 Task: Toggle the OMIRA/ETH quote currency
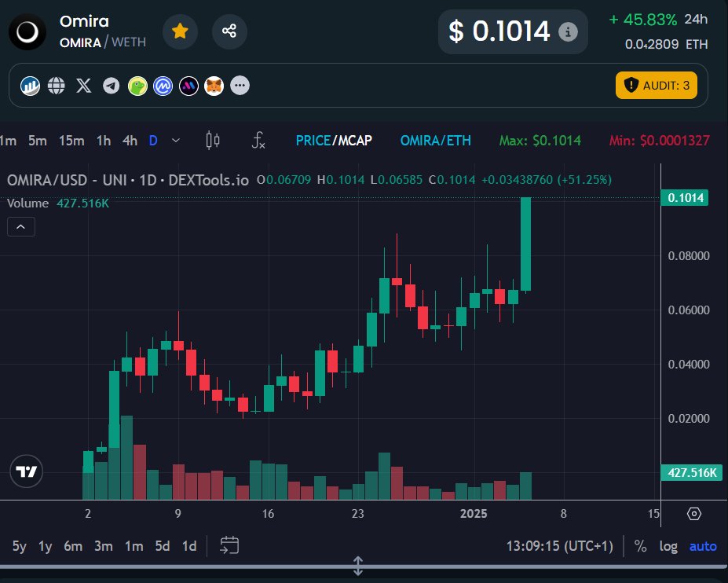click(x=436, y=141)
